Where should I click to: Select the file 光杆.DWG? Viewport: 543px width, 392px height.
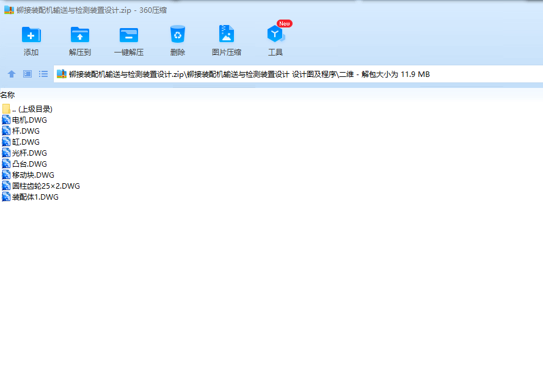pyautogui.click(x=24, y=153)
